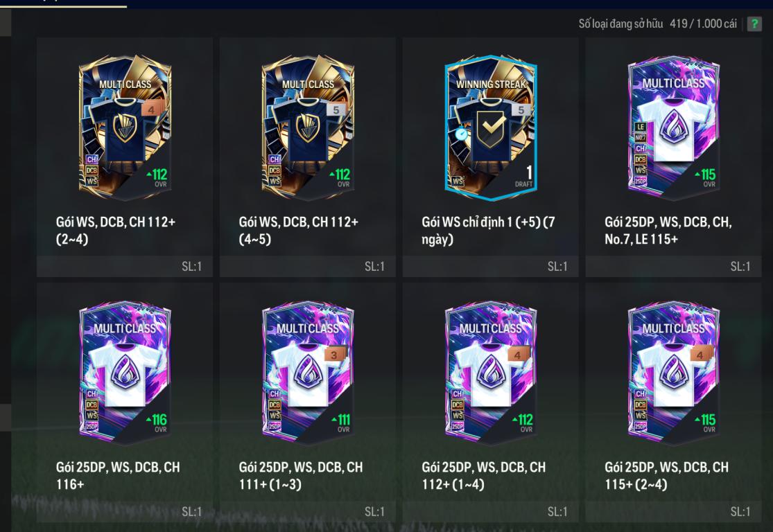The image size is (773, 532).
Task: Open the Gói 25DP 112+ (1~4) pack card
Action: (491, 402)
